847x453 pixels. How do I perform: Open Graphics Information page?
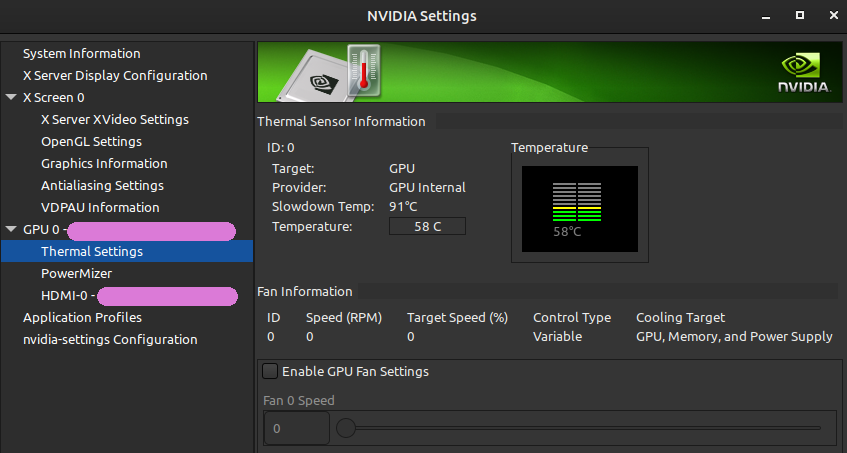tap(104, 164)
